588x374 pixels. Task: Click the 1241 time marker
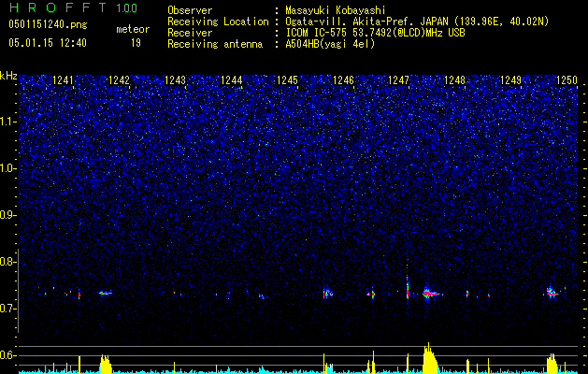[x=63, y=79]
